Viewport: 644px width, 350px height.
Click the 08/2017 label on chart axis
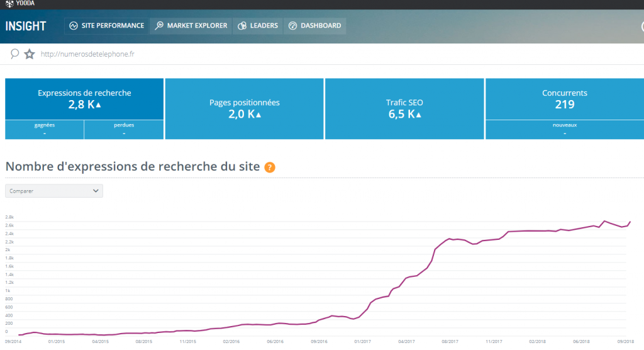click(450, 342)
